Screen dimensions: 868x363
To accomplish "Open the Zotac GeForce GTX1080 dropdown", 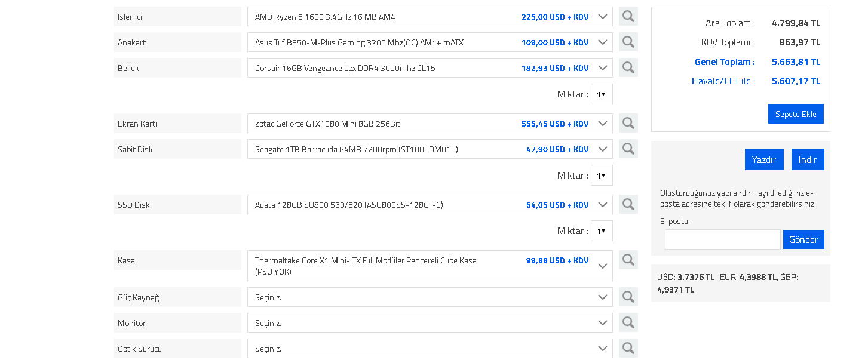I will point(430,124).
